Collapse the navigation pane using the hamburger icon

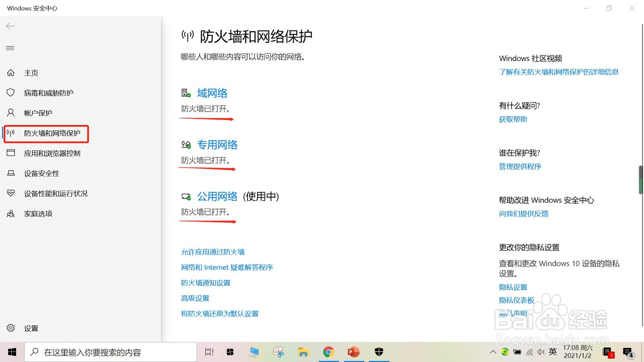coord(10,48)
